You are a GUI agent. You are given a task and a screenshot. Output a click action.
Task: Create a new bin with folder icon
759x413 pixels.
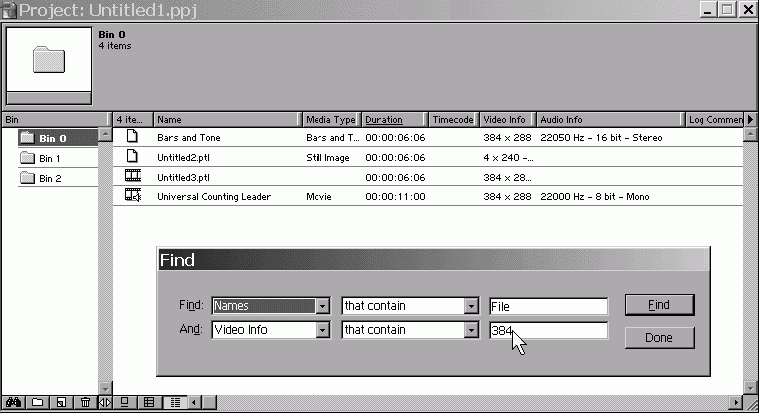click(38, 402)
